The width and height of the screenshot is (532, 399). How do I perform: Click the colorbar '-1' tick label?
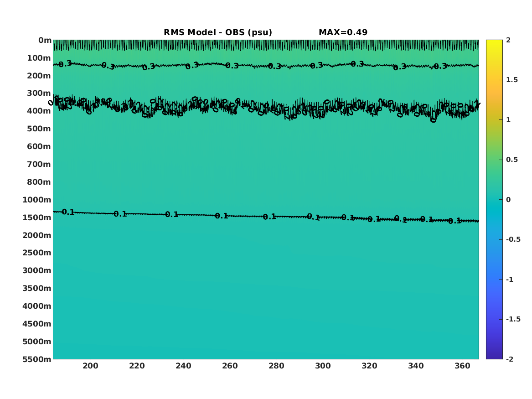[x=509, y=280]
